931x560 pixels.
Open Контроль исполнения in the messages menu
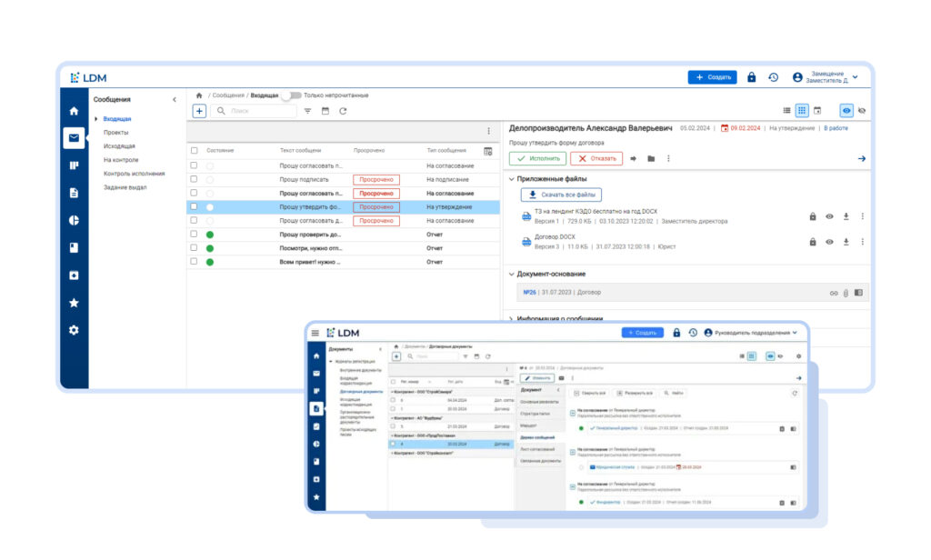tap(134, 174)
